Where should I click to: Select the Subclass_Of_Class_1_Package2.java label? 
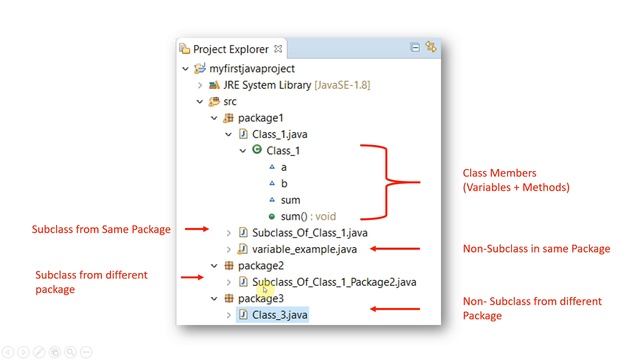[x=334, y=282]
